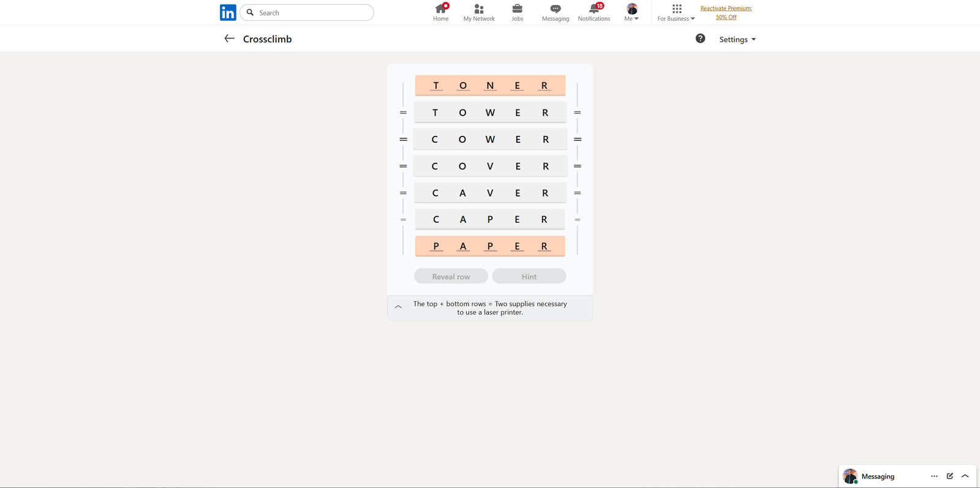The height and width of the screenshot is (488, 980).
Task: Click the Me profile avatar
Action: (x=632, y=9)
